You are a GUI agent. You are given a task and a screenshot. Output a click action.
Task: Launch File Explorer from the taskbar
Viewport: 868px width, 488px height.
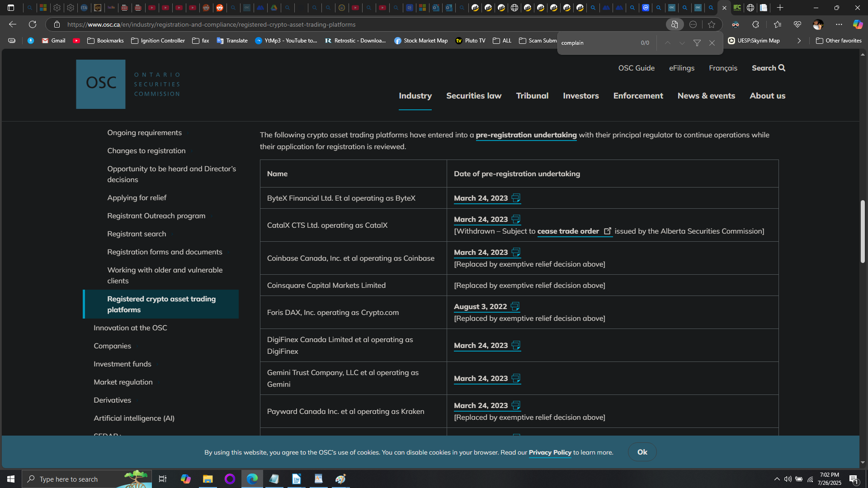click(208, 479)
